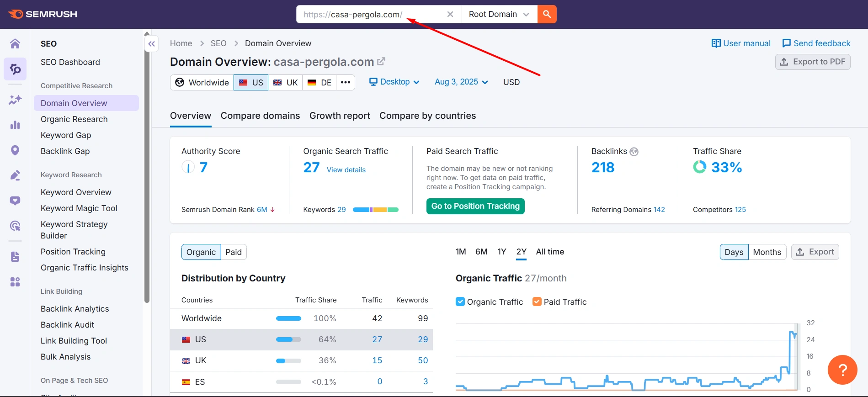Open the Home icon in the left rail

(x=15, y=43)
